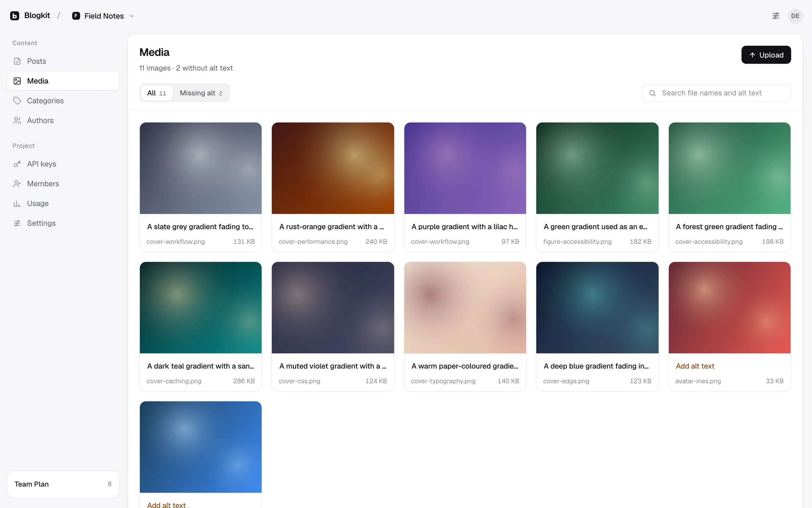Viewport: 812px width, 508px height.
Task: Open the DE user avatar menu
Action: pos(795,16)
